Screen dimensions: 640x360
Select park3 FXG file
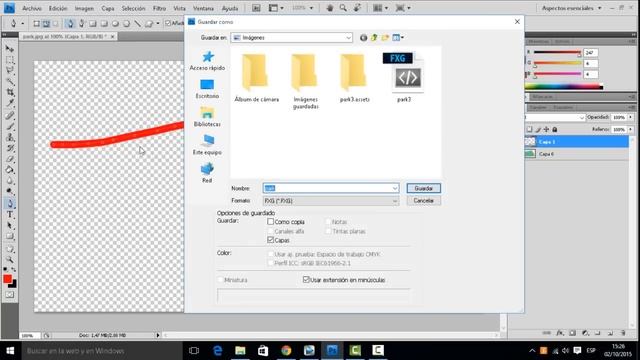(x=404, y=78)
